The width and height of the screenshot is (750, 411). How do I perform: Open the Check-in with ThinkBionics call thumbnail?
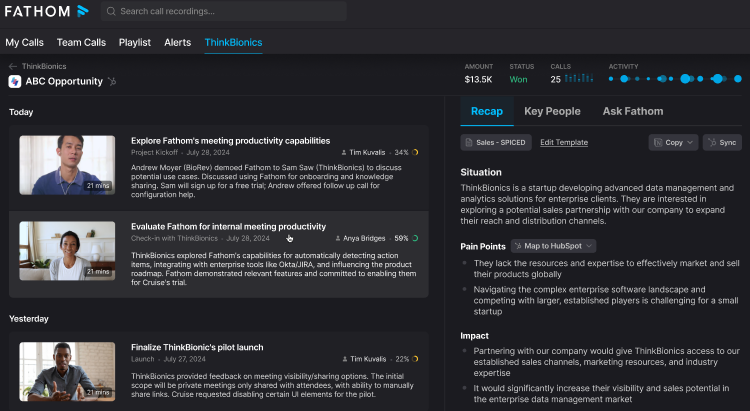(x=67, y=251)
